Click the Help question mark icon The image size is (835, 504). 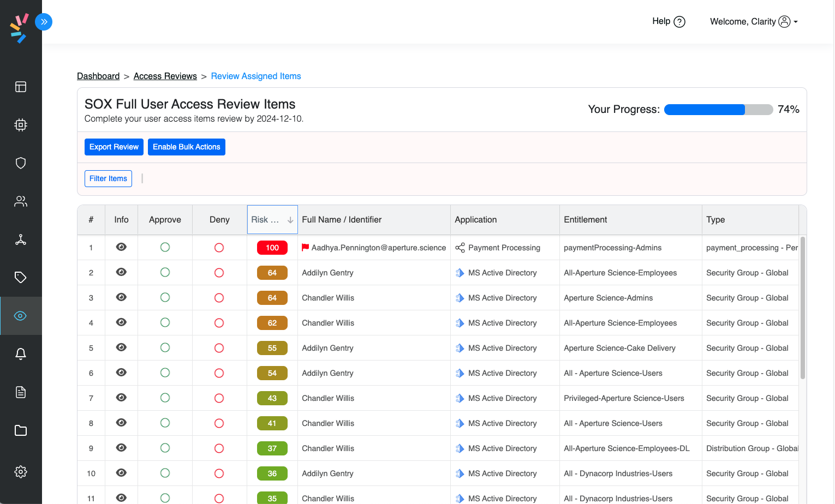tap(679, 22)
